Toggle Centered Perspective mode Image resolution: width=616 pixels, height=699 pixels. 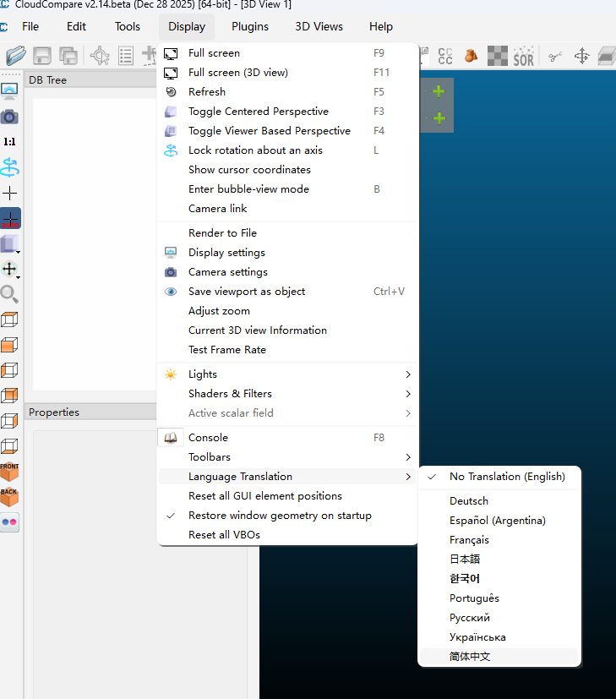pos(287,112)
